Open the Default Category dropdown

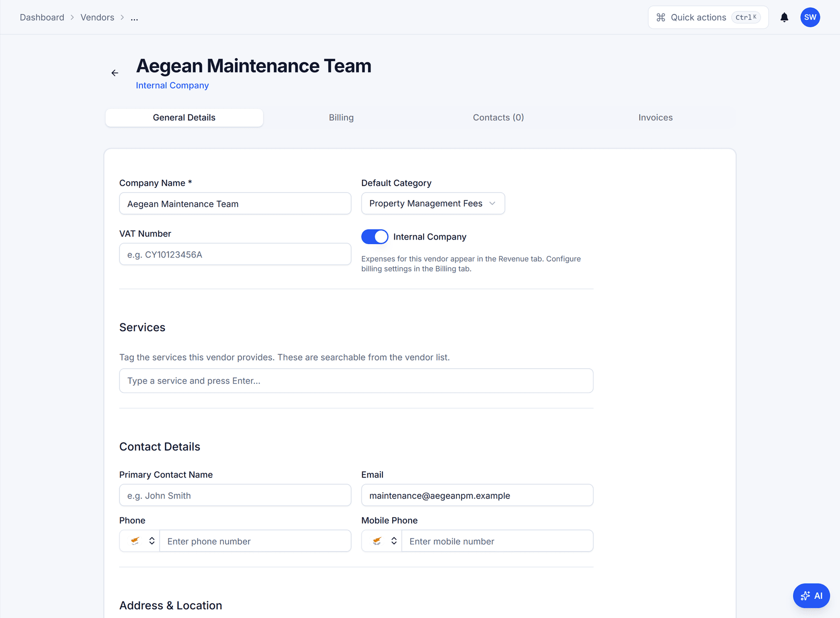click(x=433, y=203)
